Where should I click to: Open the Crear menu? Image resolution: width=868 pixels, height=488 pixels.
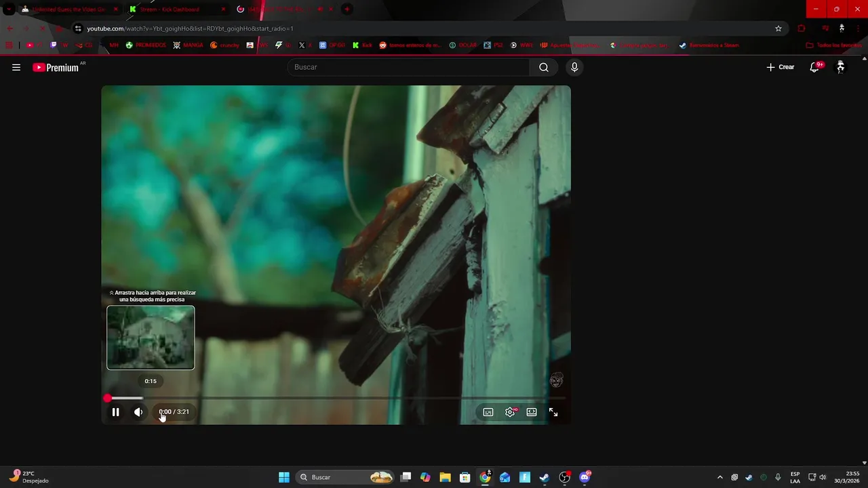[x=780, y=67]
